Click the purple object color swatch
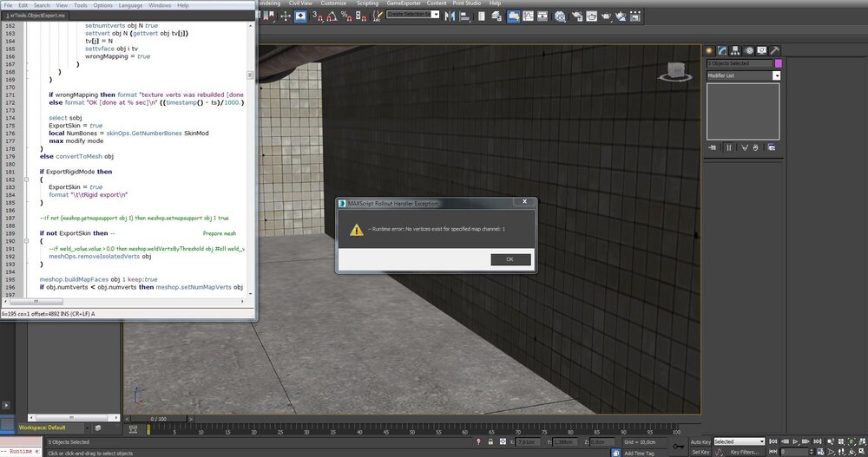The height and width of the screenshot is (457, 868). [778, 63]
